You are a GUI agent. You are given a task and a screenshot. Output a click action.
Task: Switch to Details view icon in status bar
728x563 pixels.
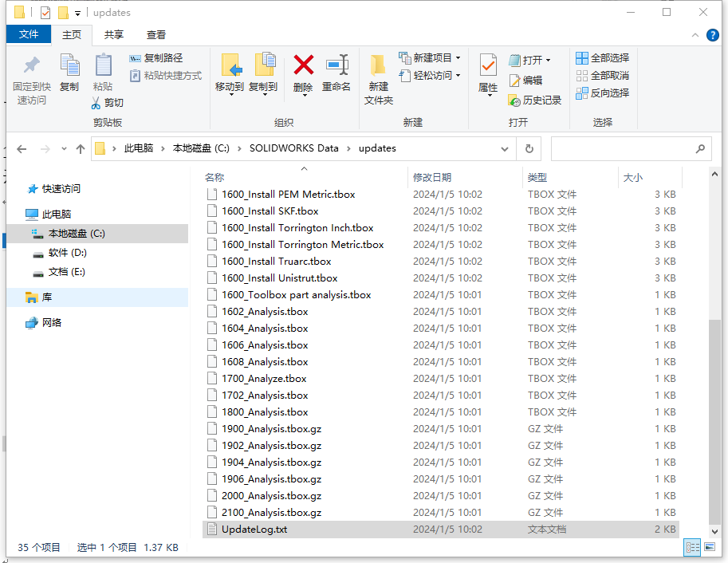click(x=692, y=548)
